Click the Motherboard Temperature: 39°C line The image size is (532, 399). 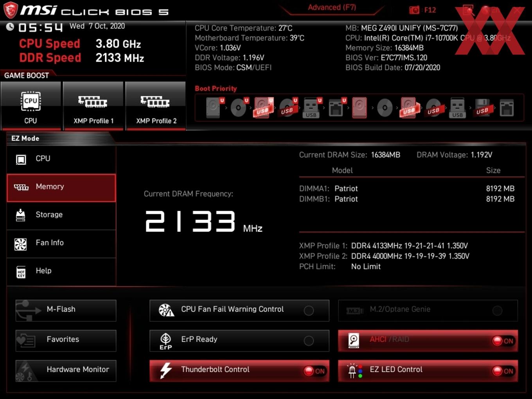pos(250,38)
